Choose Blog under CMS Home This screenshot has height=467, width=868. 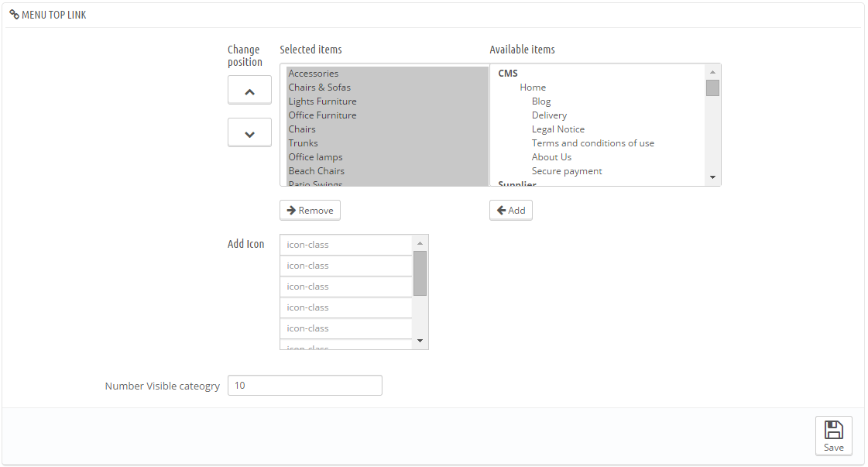540,101
